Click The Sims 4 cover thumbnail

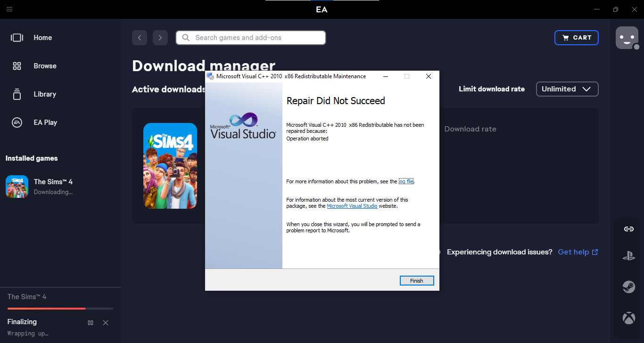coord(170,166)
